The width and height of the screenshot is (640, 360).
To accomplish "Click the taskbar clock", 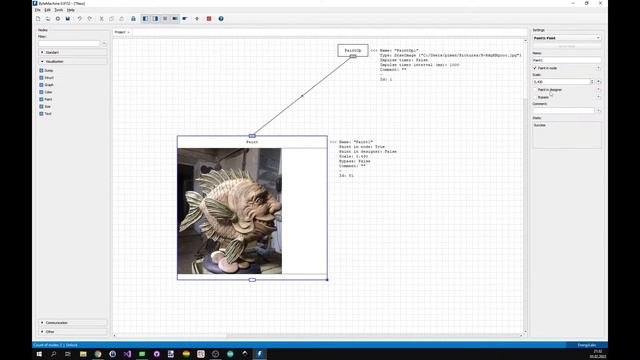I will (598, 354).
